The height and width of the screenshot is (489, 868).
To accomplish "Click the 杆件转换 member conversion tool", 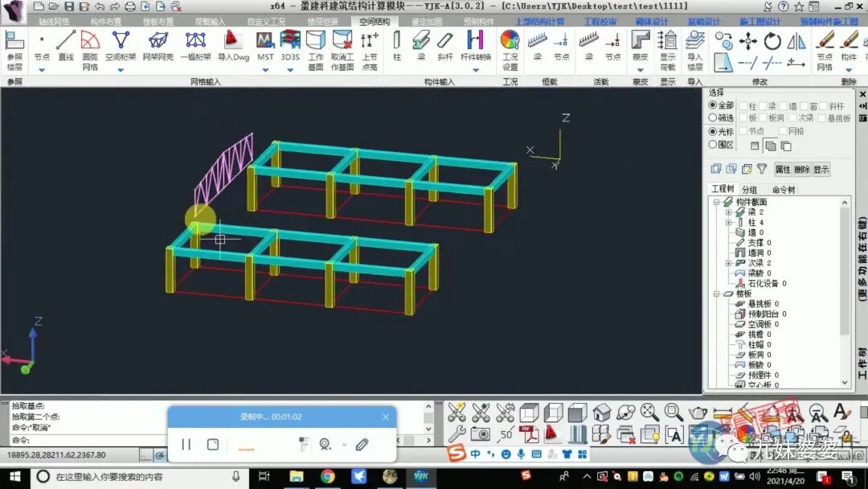I will (476, 47).
